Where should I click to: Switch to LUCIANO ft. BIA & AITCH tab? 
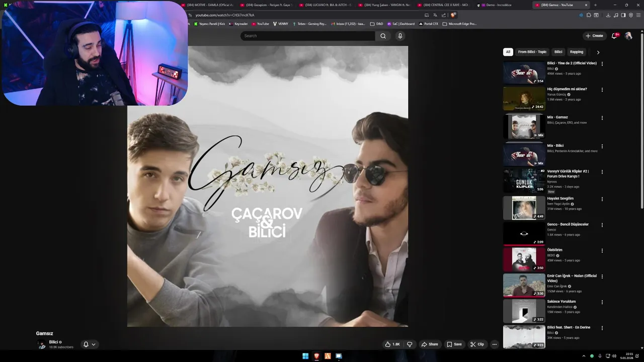click(325, 5)
